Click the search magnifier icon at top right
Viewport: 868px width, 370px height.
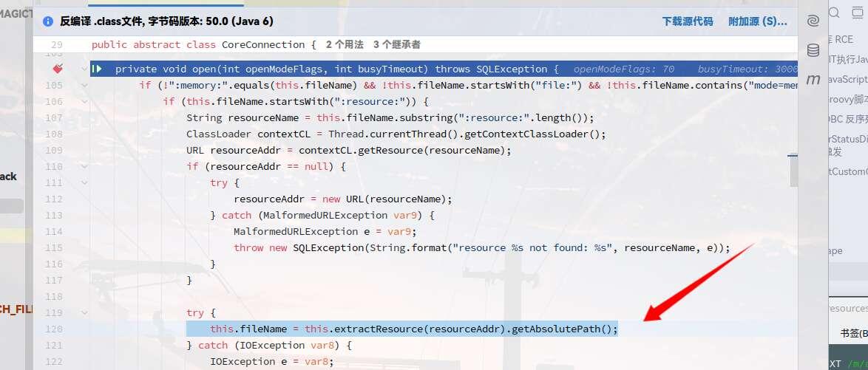(835, 13)
